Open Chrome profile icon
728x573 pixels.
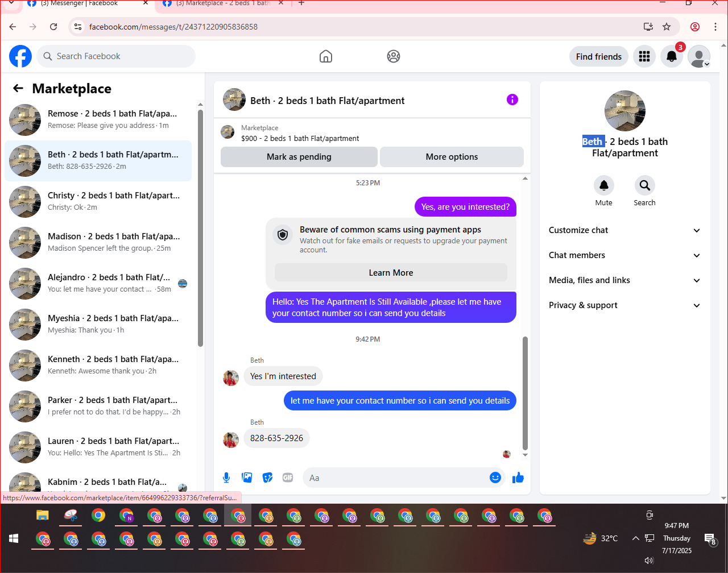pos(695,27)
